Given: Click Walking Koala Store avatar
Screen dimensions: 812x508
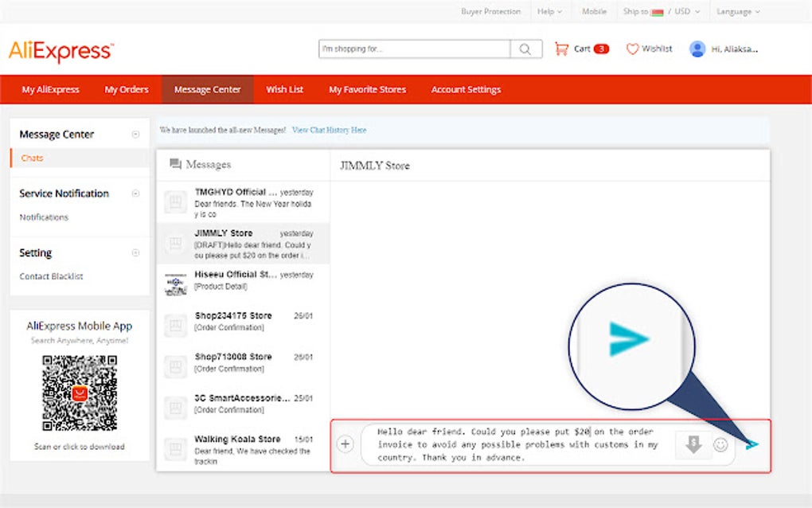Looking at the screenshot, I should (176, 449).
